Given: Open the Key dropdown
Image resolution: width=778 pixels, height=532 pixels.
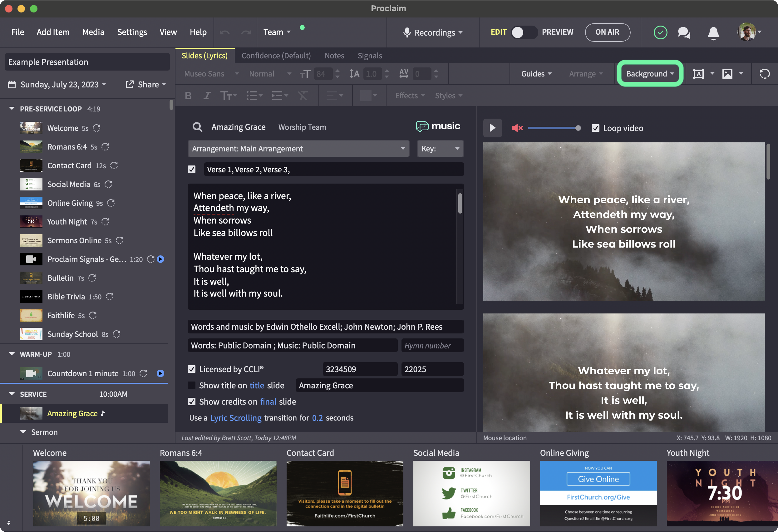Looking at the screenshot, I should [x=440, y=149].
